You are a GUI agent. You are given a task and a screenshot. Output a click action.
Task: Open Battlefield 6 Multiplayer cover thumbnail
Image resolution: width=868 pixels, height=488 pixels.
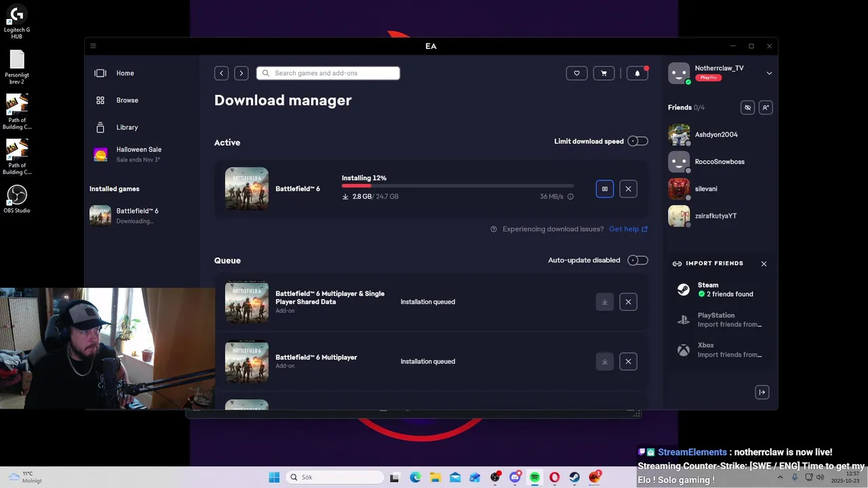247,361
